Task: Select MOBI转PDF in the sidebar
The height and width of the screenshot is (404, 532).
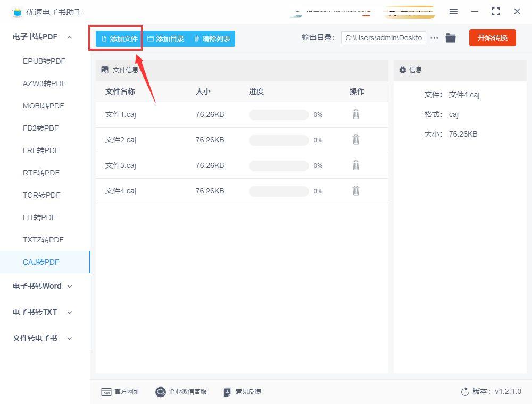Action: [44, 106]
